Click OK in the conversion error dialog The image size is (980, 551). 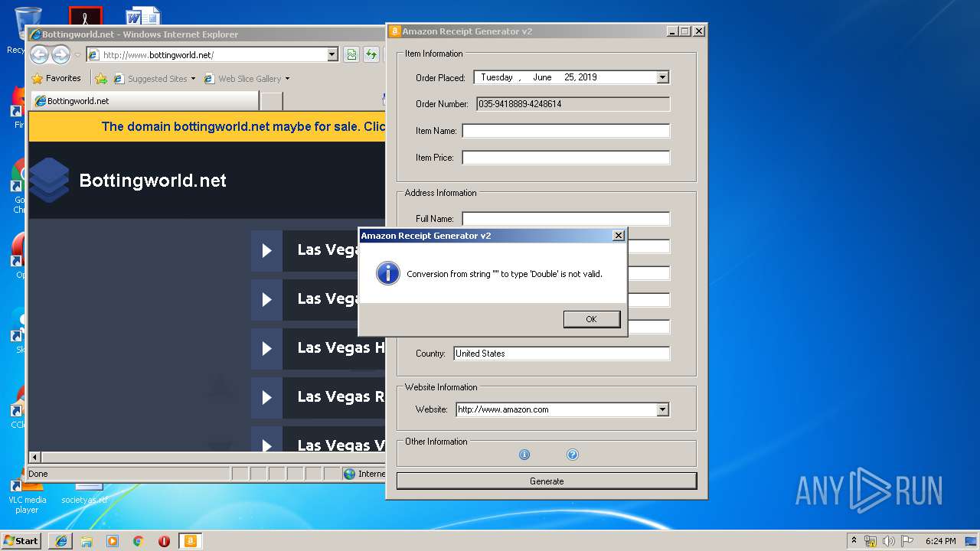coord(592,319)
